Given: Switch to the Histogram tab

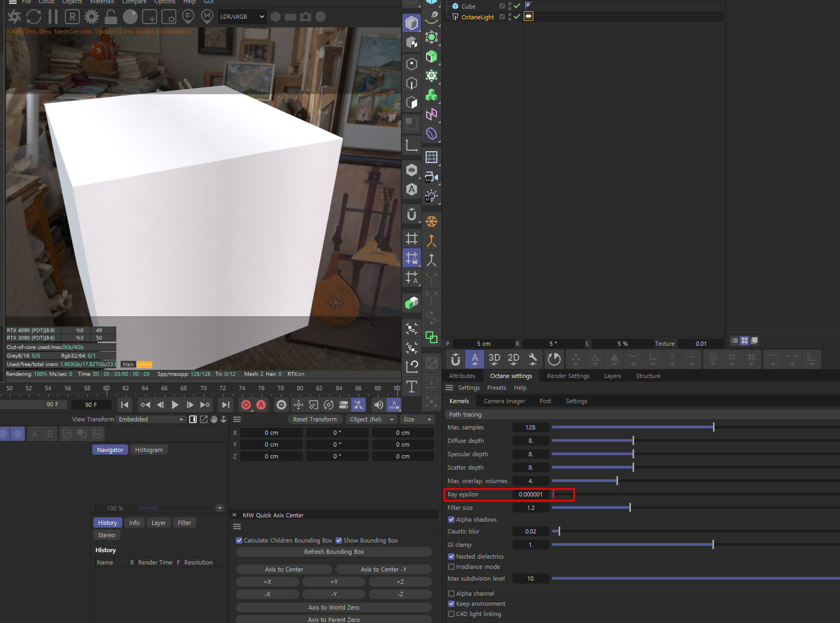Looking at the screenshot, I should (149, 450).
